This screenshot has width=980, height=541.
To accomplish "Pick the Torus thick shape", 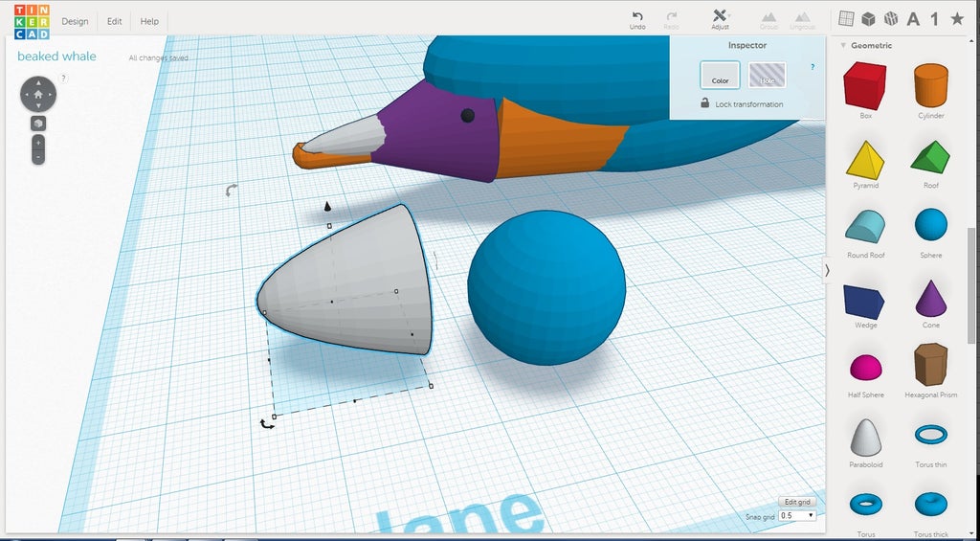I will coord(931,504).
